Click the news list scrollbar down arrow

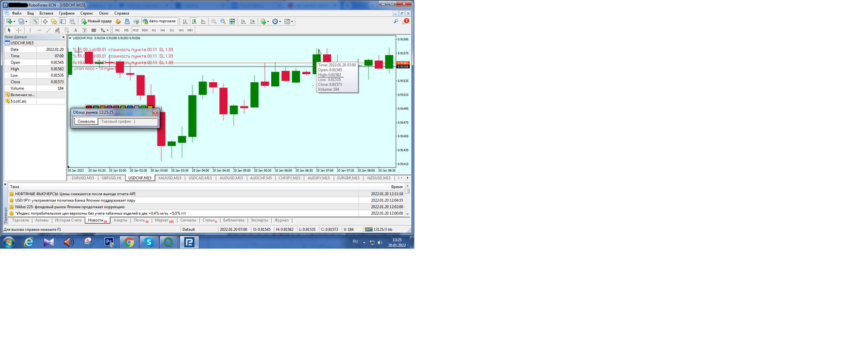coord(407,213)
